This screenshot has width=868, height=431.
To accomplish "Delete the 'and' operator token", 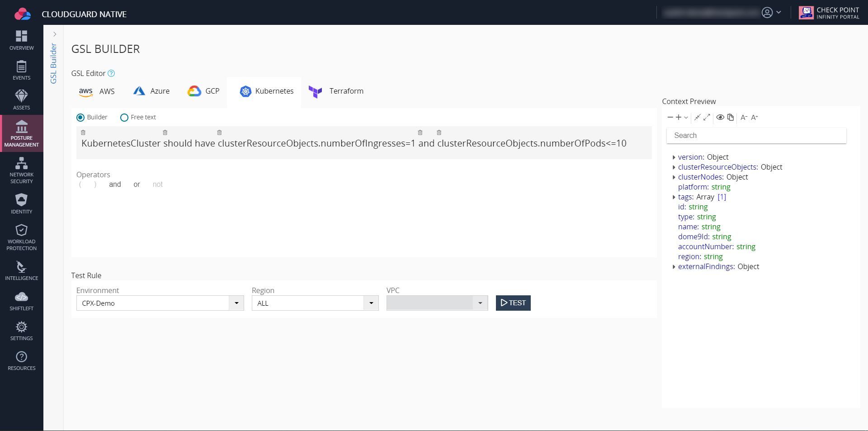I will [420, 133].
